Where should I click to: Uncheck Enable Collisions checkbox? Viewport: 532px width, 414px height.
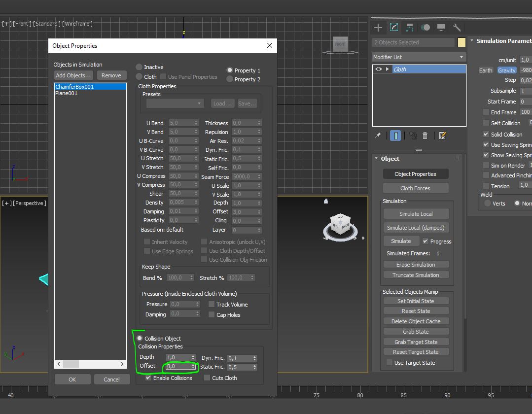tap(148, 378)
